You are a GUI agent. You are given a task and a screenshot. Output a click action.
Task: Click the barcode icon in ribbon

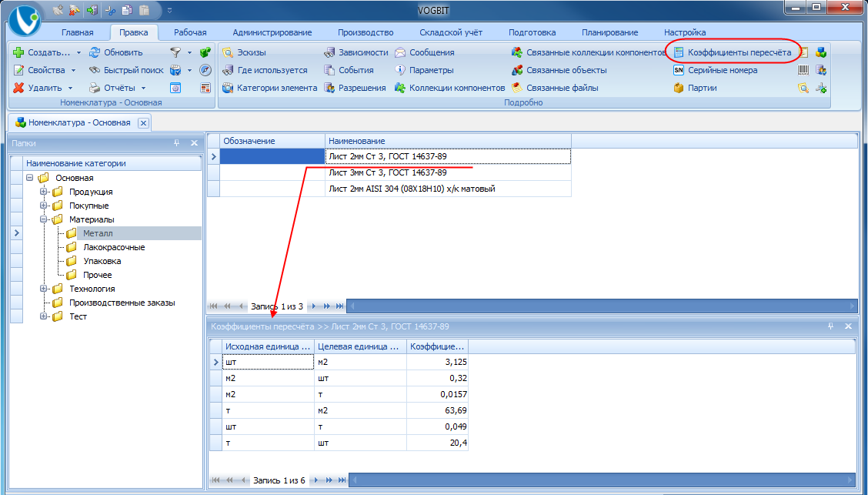(803, 70)
